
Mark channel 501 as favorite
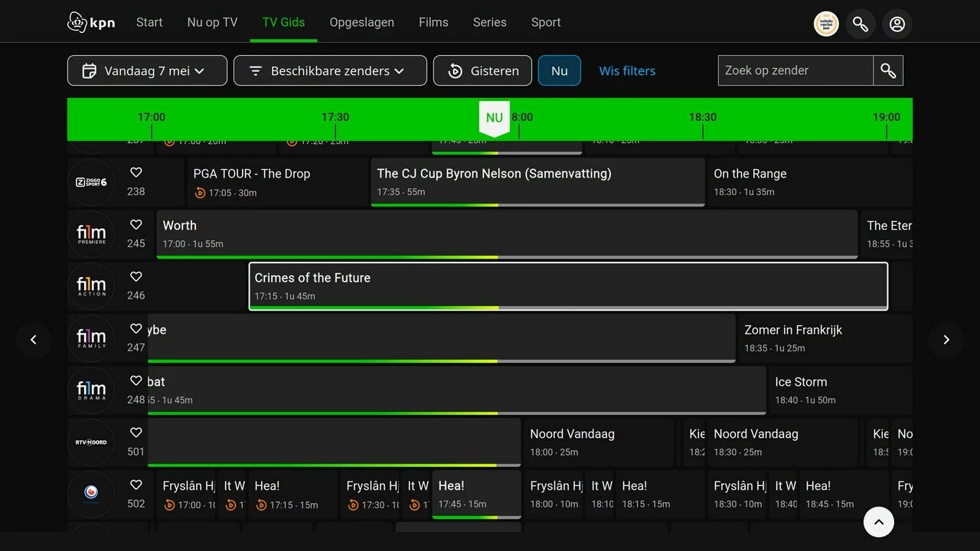(x=136, y=433)
